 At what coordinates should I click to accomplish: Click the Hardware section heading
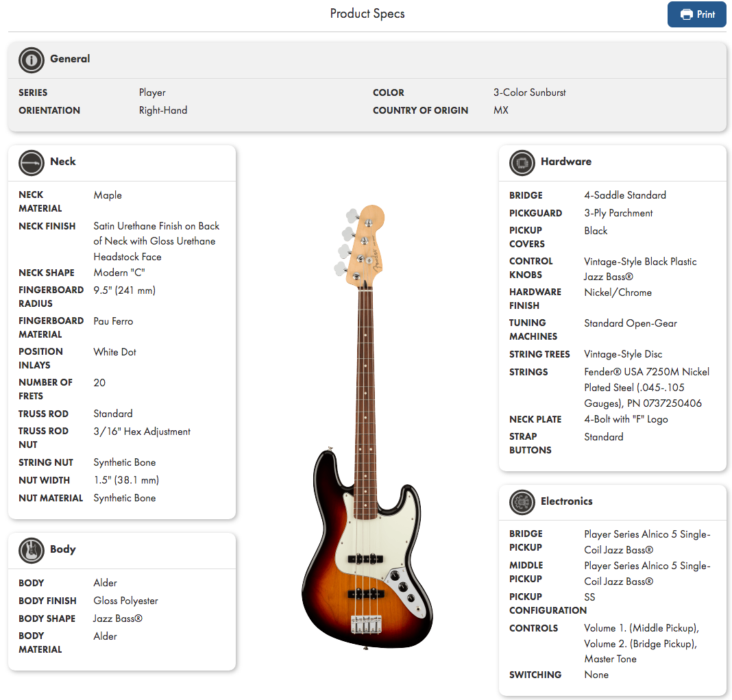coord(566,162)
